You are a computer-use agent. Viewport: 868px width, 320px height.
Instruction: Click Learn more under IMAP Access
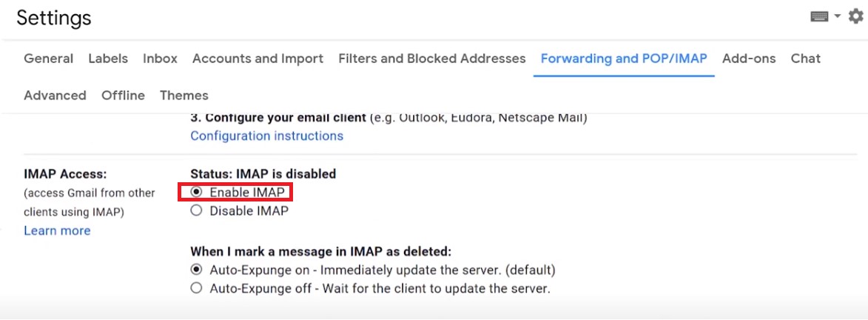57,231
